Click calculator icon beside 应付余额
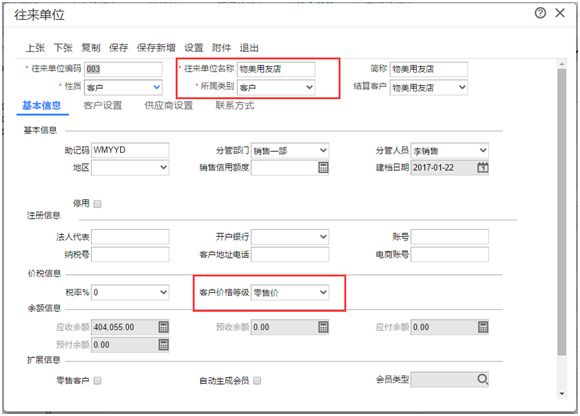The width and height of the screenshot is (580, 416). [483, 327]
